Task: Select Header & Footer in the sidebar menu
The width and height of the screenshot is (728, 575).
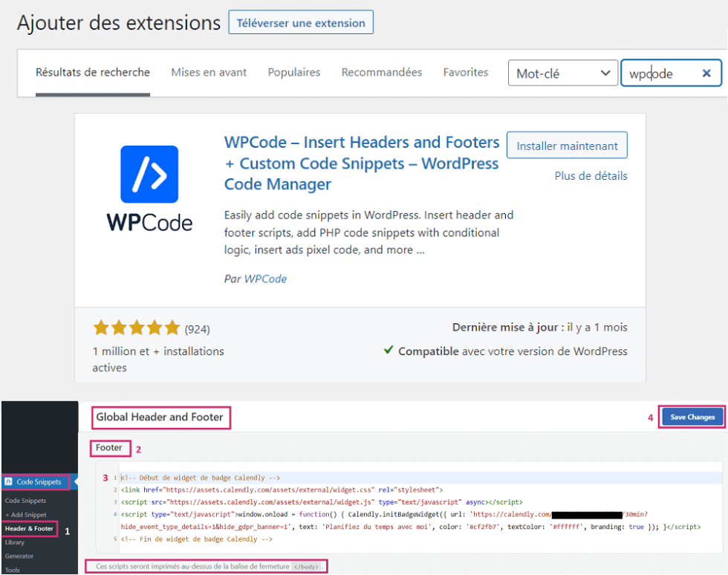Action: (30, 528)
